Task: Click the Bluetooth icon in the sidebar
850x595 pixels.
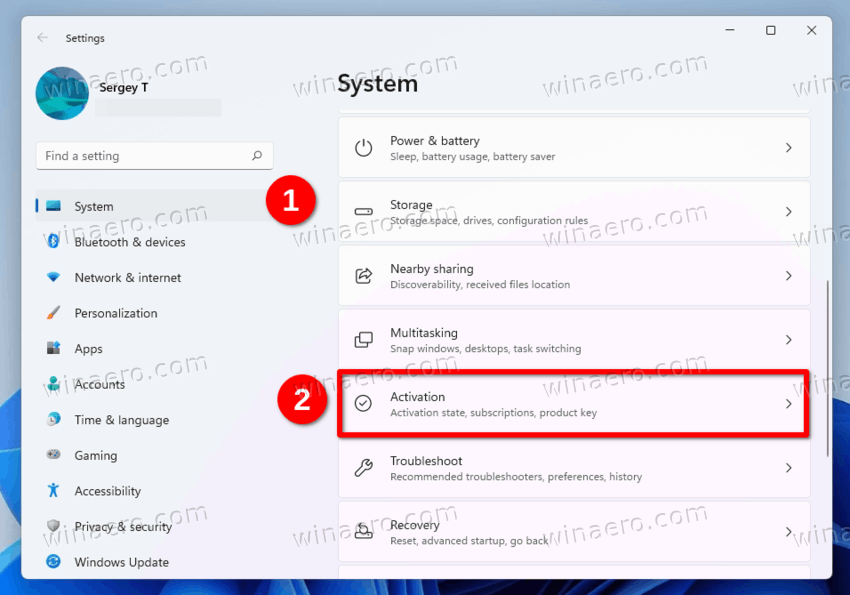Action: [x=53, y=241]
